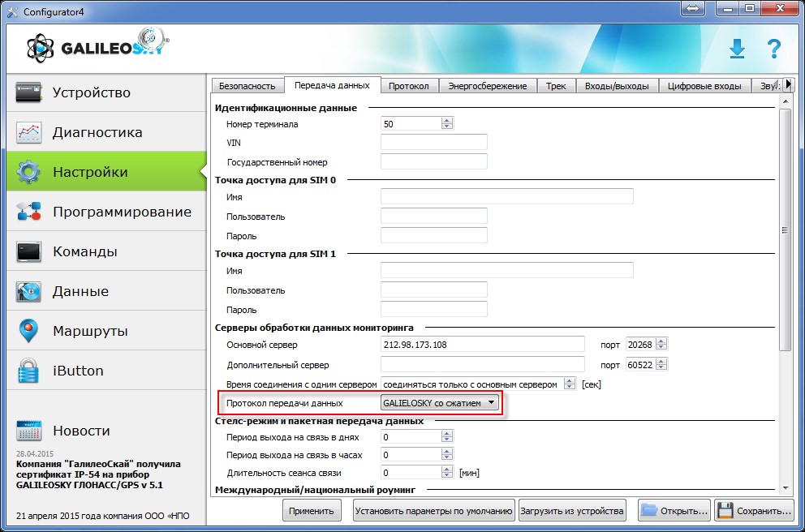The width and height of the screenshot is (805, 532).
Task: Open Команды terminal icon
Action: [29, 252]
